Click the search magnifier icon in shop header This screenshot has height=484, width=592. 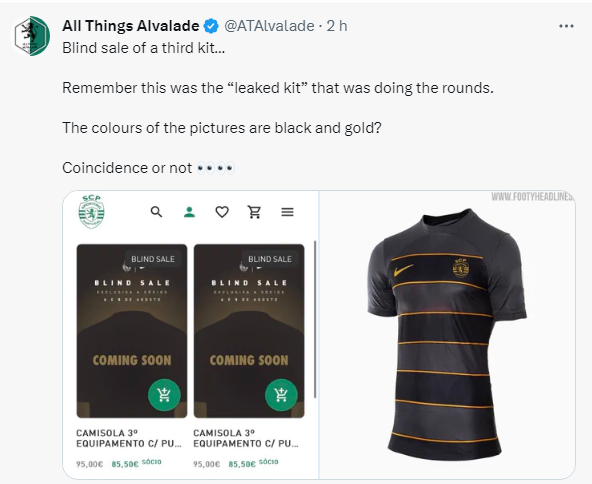pyautogui.click(x=156, y=212)
